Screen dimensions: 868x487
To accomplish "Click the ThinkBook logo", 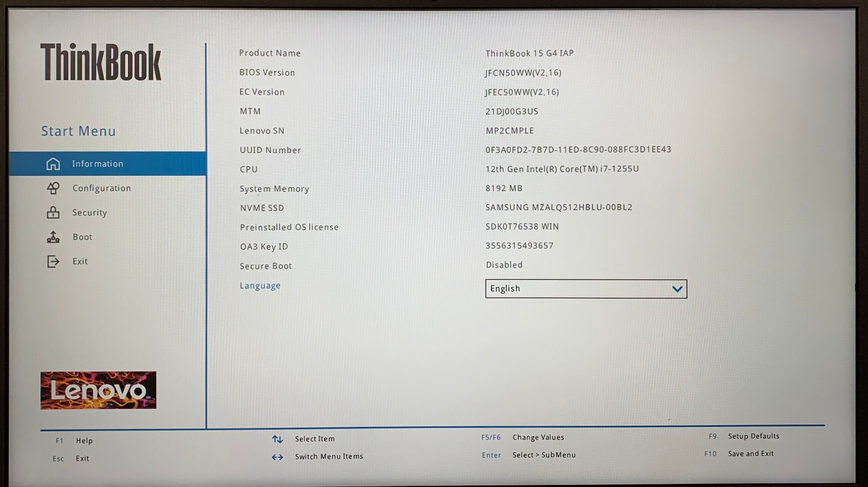I will [x=101, y=62].
